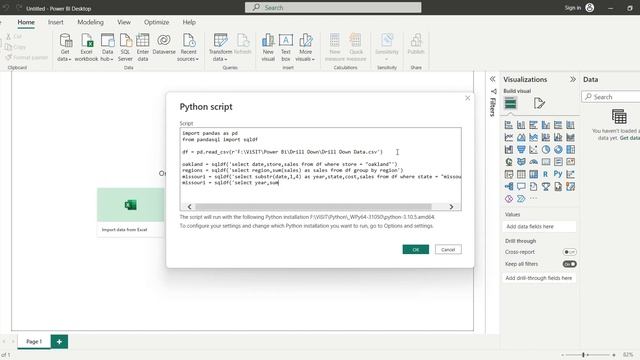The width and height of the screenshot is (640, 360).
Task: Select the Donut chart visual
Action: click(x=558, y=149)
